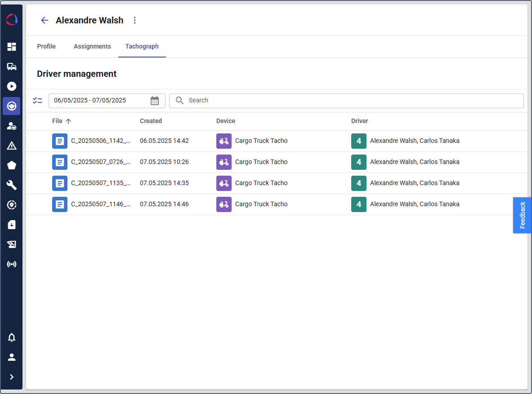Go back using the left arrow
532x394 pixels.
tap(44, 20)
